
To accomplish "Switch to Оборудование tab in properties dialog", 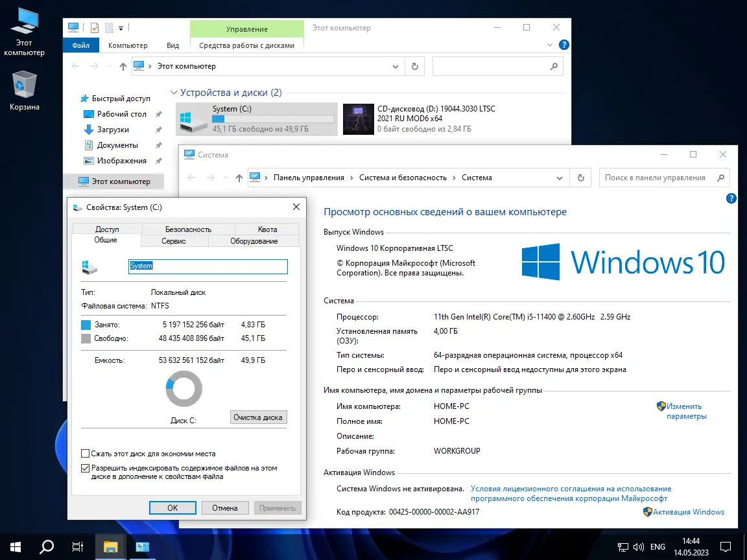I will tap(254, 241).
